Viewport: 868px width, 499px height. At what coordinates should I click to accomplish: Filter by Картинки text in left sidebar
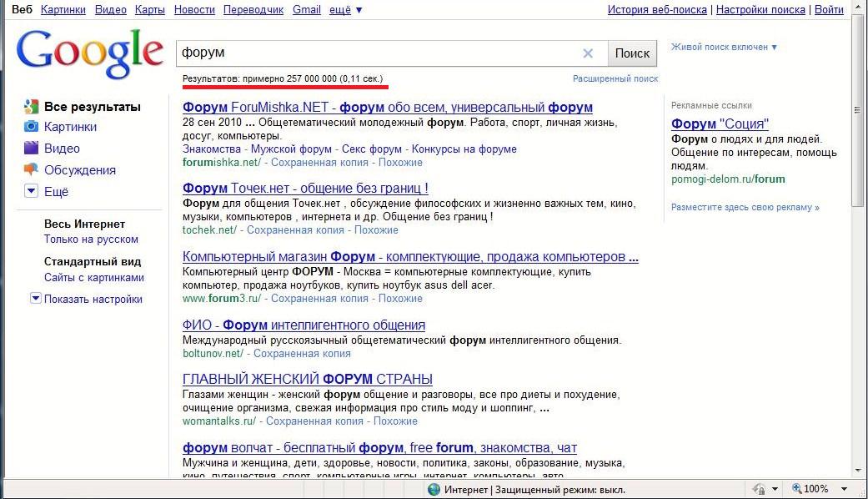coord(70,127)
